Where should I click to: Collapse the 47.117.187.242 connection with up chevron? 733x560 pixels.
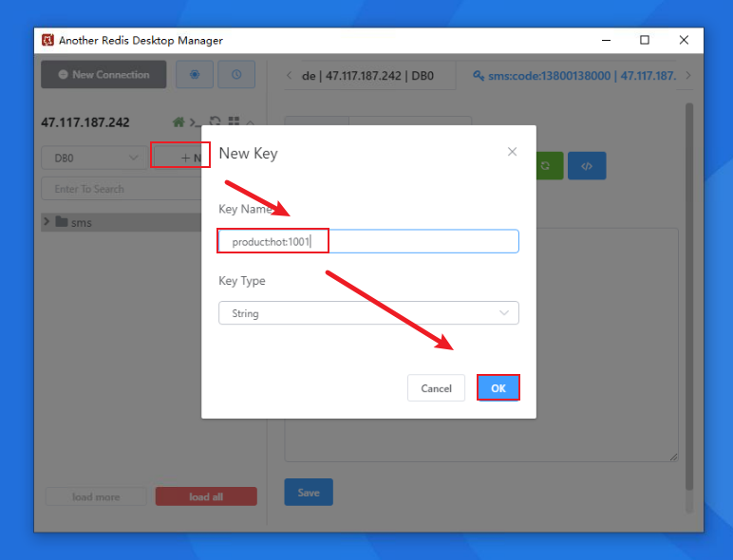tap(250, 123)
